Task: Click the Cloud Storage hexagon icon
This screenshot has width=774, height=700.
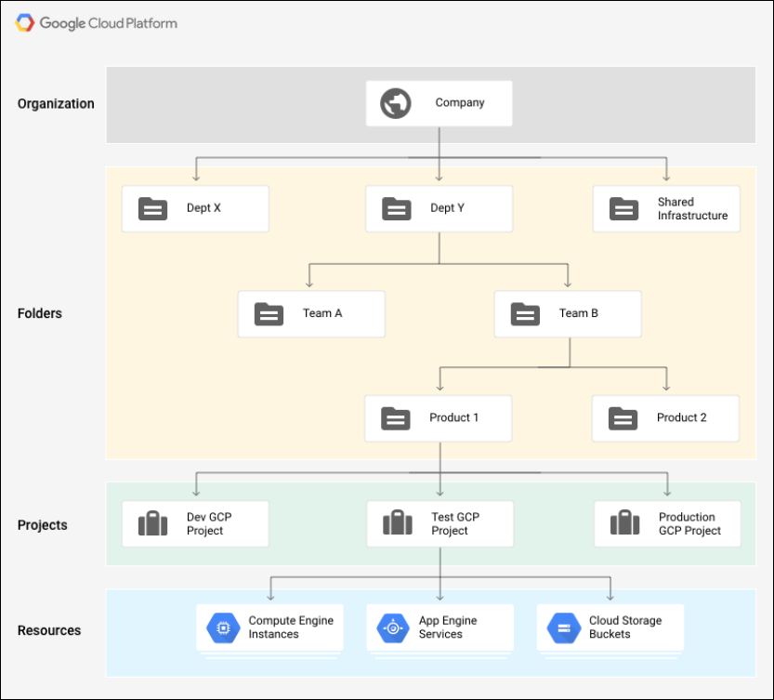Action: point(563,628)
